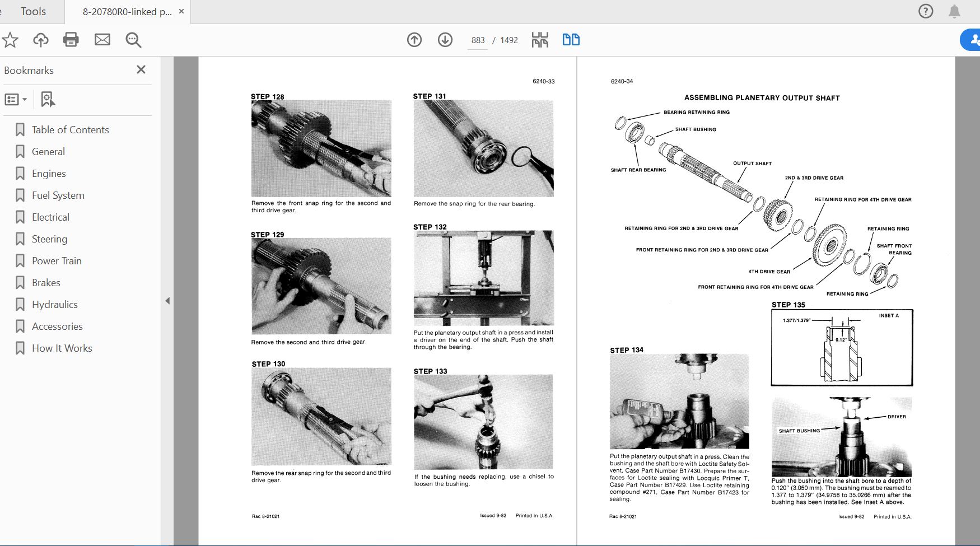Screen dimensions: 980x546
Task: Click the Inset A diagram
Action: 842,348
